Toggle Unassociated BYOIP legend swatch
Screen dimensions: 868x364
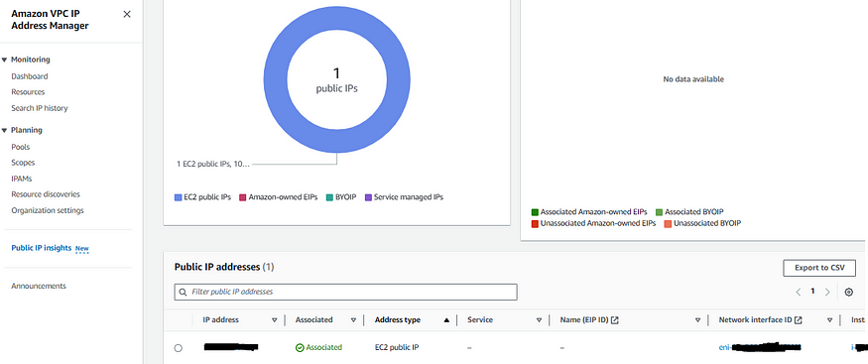coord(668,224)
